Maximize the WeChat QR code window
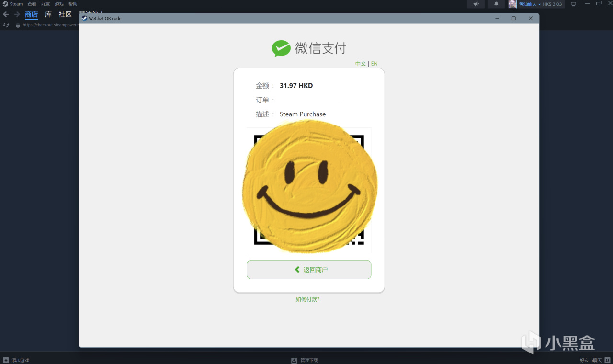Viewport: 613px width, 364px height. pyautogui.click(x=514, y=18)
